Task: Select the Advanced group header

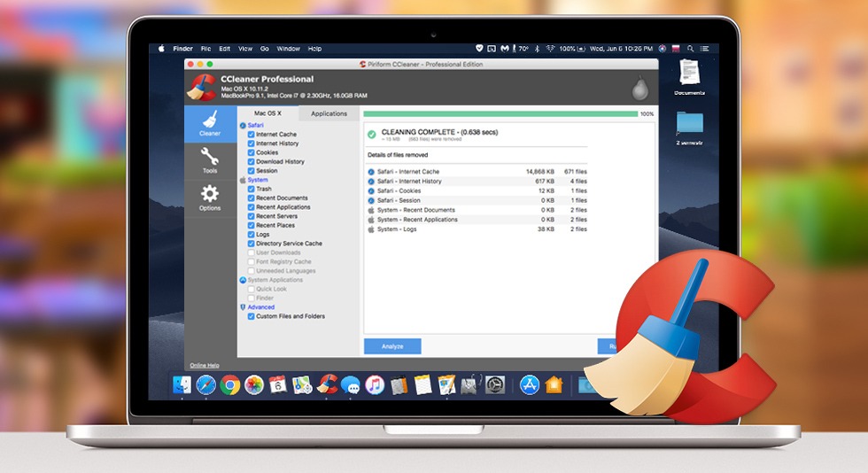Action: coord(260,306)
